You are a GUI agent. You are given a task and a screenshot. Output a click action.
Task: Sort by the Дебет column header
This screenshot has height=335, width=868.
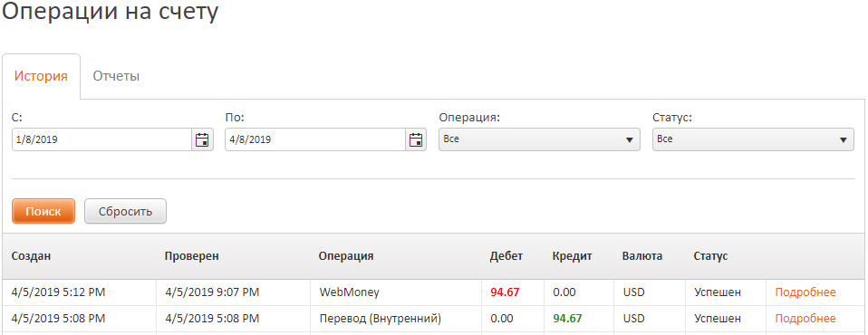[x=506, y=256]
